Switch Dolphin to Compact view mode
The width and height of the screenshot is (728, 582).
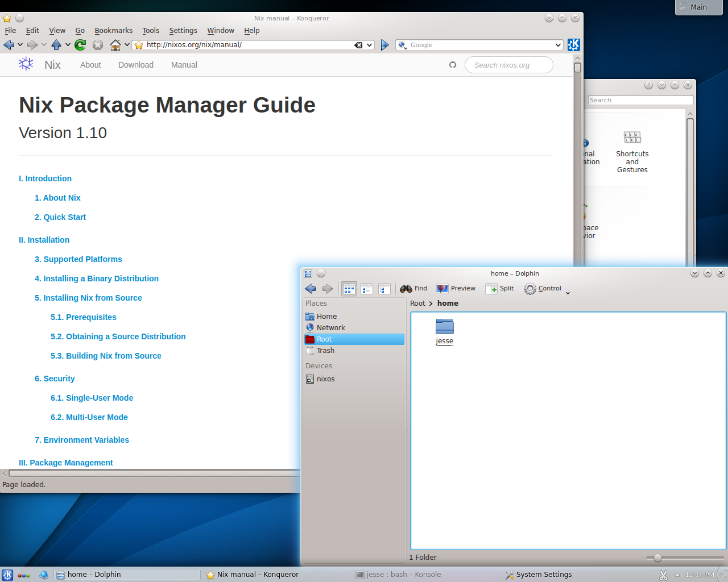click(367, 289)
